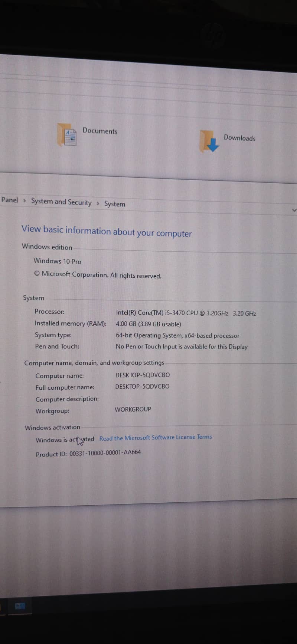297x644 pixels.
Task: Expand chevron after Panel breadcrumb
Action: tap(25, 201)
